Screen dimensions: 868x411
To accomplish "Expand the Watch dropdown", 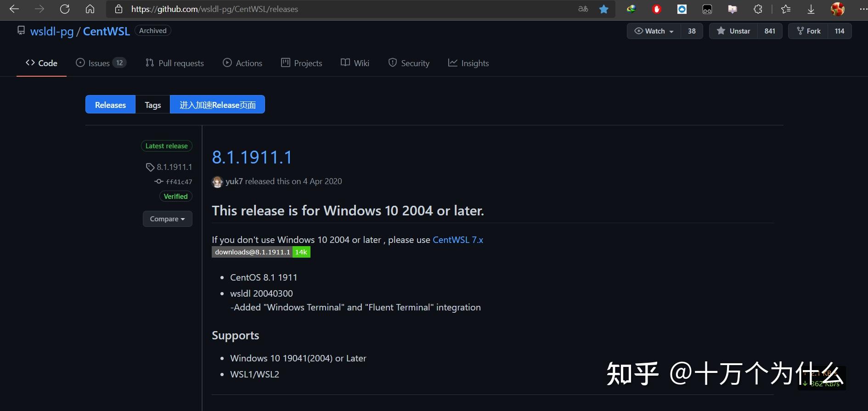I will click(x=654, y=31).
